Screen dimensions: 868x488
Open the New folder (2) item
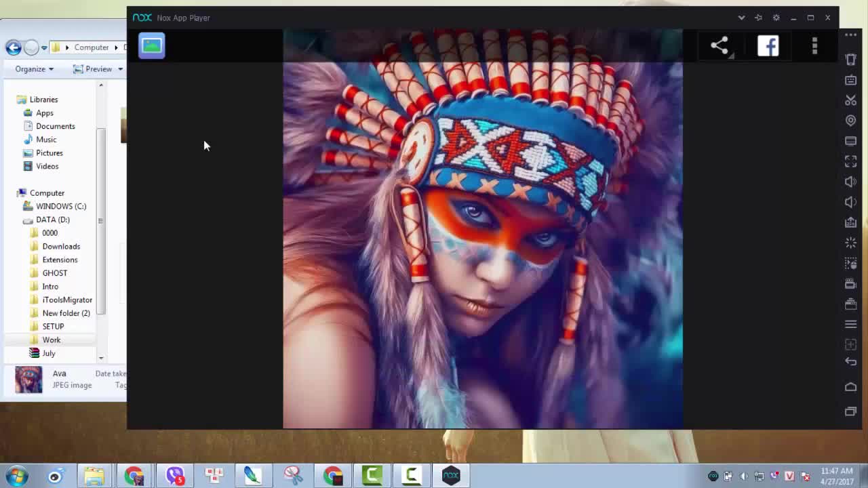pyautogui.click(x=66, y=313)
